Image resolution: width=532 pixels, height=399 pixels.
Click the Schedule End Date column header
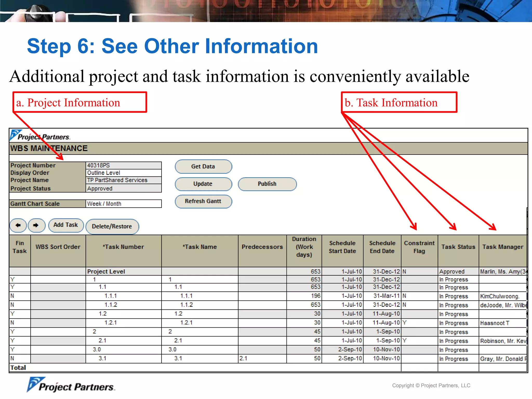pyautogui.click(x=382, y=251)
